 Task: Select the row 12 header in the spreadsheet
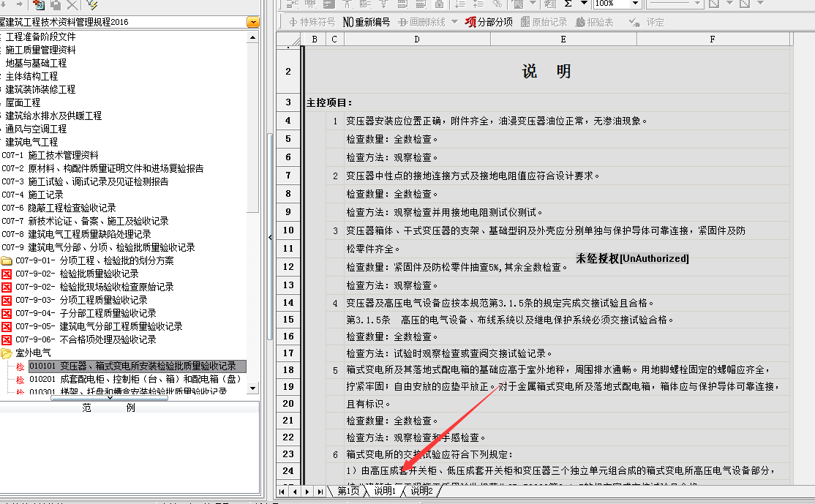288,267
